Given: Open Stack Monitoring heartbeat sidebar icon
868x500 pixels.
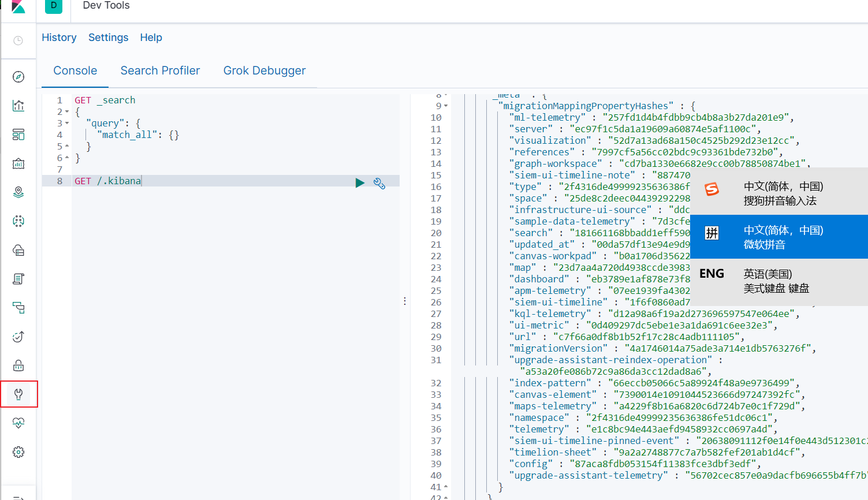Looking at the screenshot, I should tap(18, 423).
